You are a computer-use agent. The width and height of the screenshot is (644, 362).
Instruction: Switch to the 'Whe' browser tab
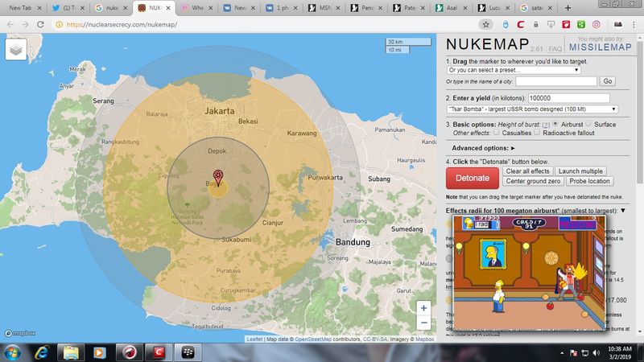pyautogui.click(x=196, y=8)
